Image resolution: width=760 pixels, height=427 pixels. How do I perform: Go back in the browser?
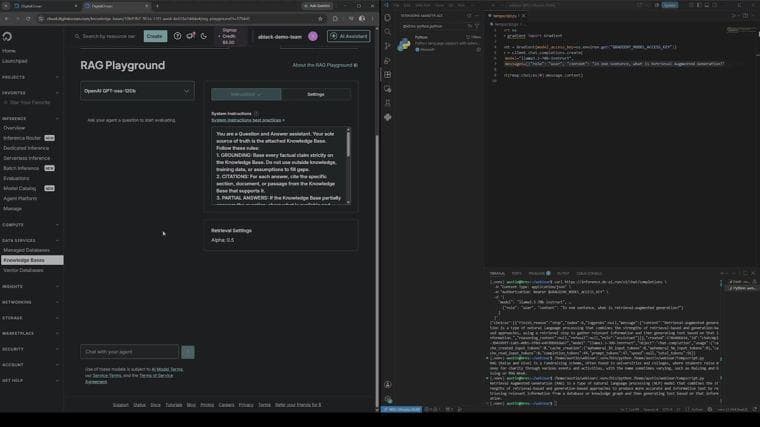6,19
